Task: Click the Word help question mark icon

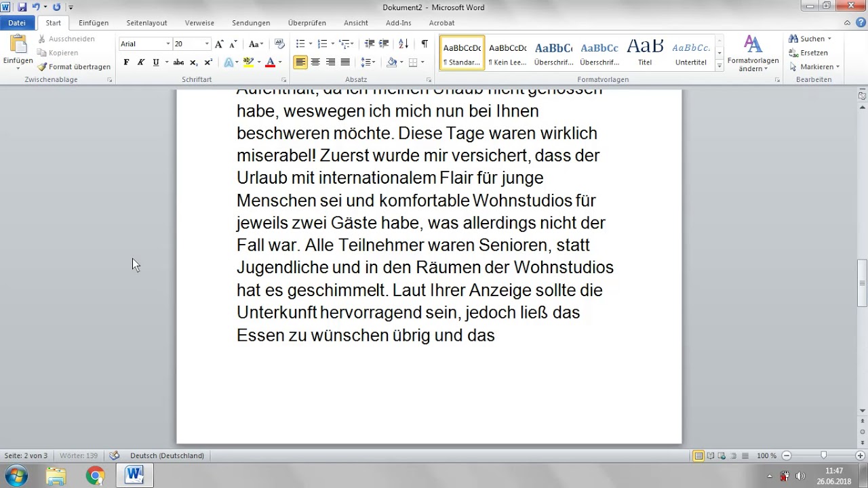Action: tap(860, 23)
